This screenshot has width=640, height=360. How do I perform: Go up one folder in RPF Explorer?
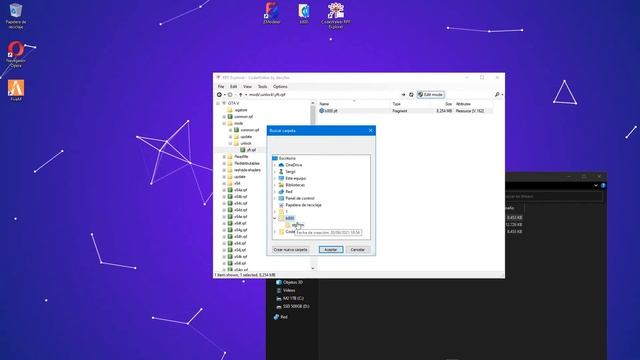[241, 95]
